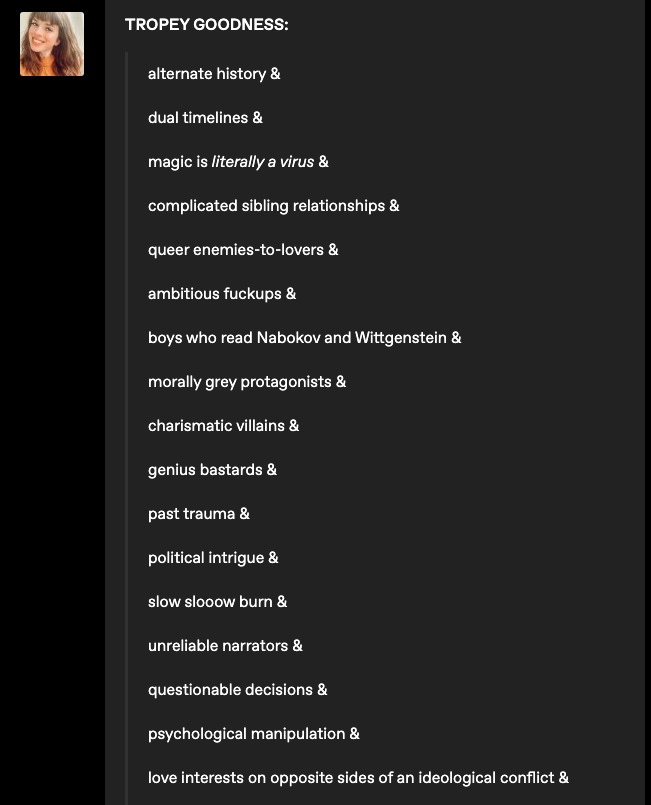
Task: Open the poster's avatar thumbnail
Action: point(52,44)
